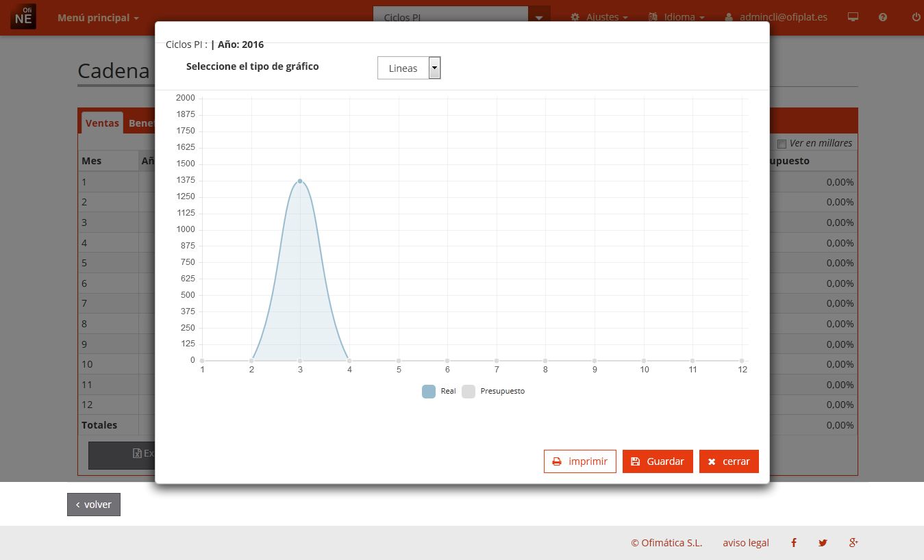This screenshot has width=924, height=560.
Task: Click the imprimir button
Action: click(580, 461)
